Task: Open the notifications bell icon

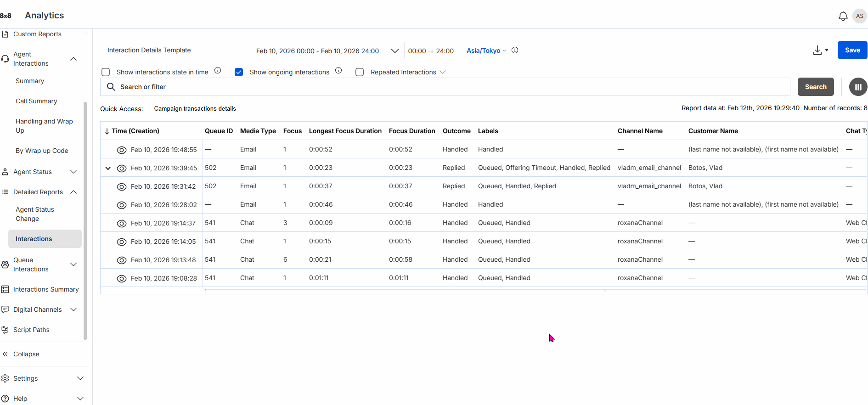Action: 843,17
